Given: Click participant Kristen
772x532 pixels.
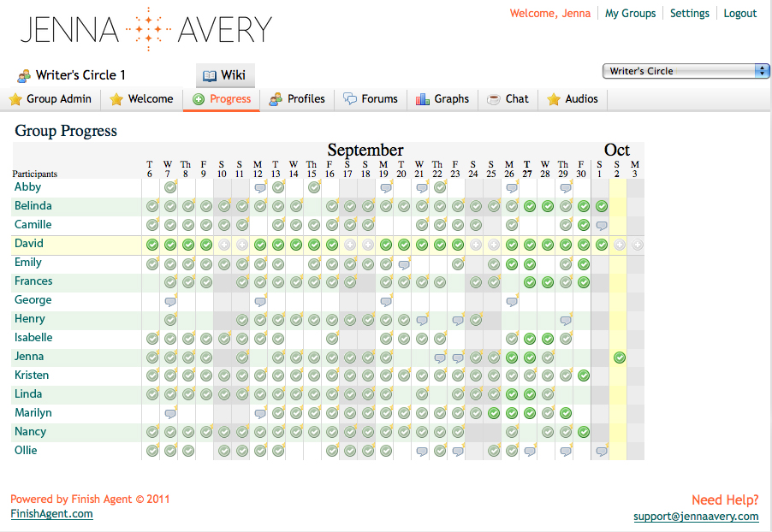Looking at the screenshot, I should (32, 375).
